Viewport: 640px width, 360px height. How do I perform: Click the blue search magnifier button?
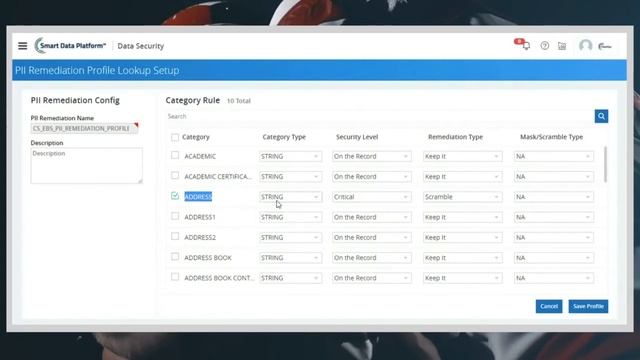tap(601, 116)
